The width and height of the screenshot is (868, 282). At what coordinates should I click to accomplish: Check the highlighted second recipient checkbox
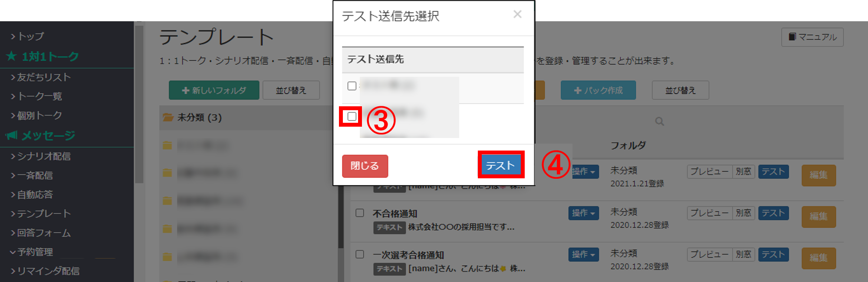click(352, 116)
